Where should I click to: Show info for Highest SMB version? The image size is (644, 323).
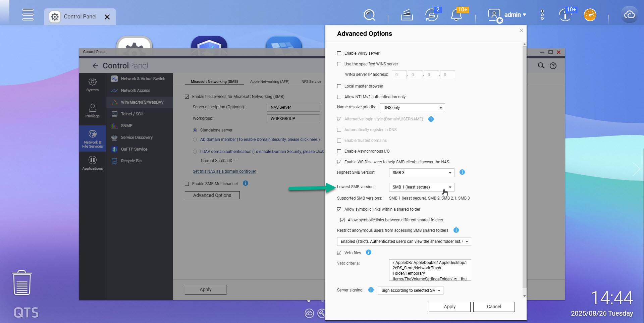462,172
